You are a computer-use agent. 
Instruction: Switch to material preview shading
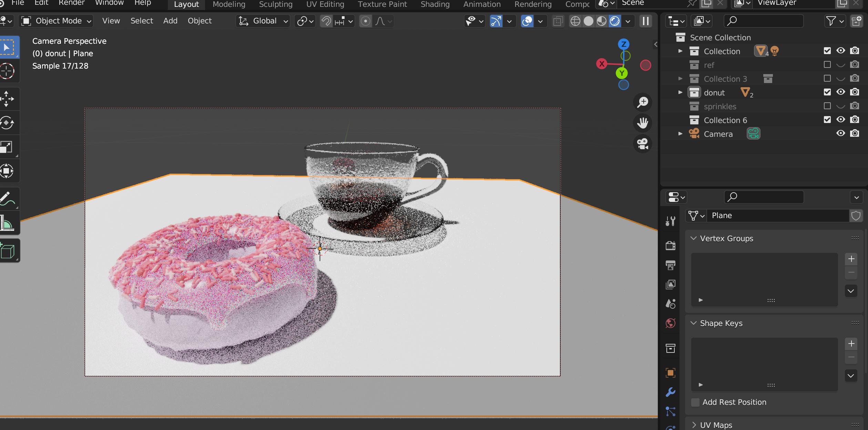point(602,21)
